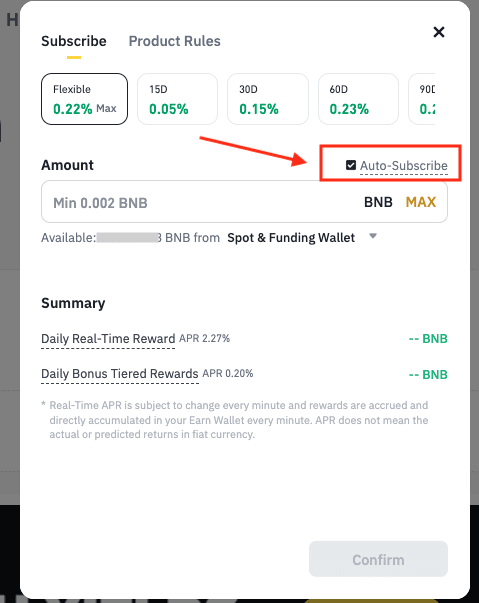
Task: Switch to the Product Rules tab
Action: 175,41
